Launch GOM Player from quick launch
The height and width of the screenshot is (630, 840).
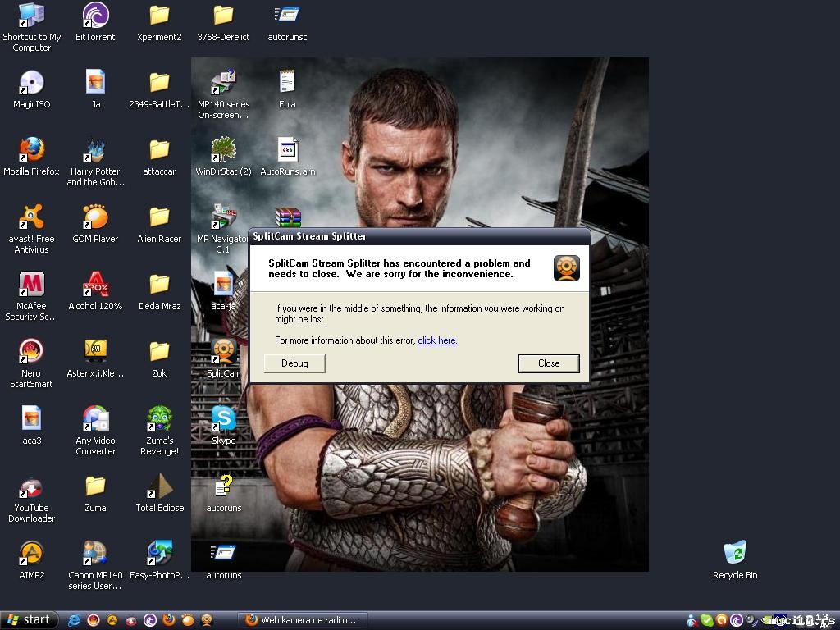(x=188, y=620)
